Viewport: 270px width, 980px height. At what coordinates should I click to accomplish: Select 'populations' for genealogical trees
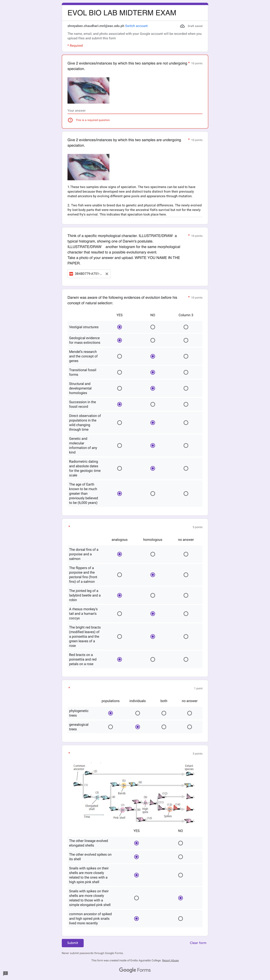110,727
